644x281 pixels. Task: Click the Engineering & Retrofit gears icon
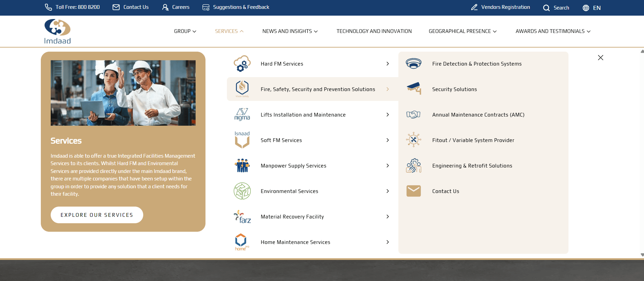point(414,165)
